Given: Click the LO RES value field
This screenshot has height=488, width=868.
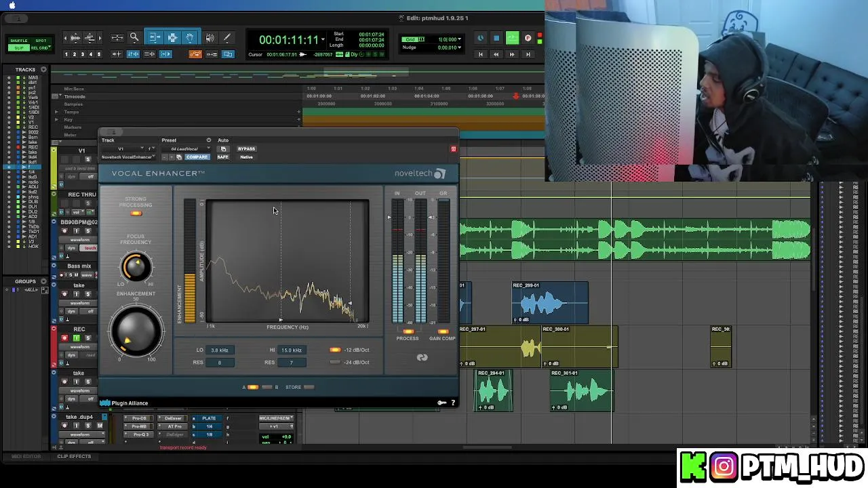Looking at the screenshot, I should pos(220,363).
